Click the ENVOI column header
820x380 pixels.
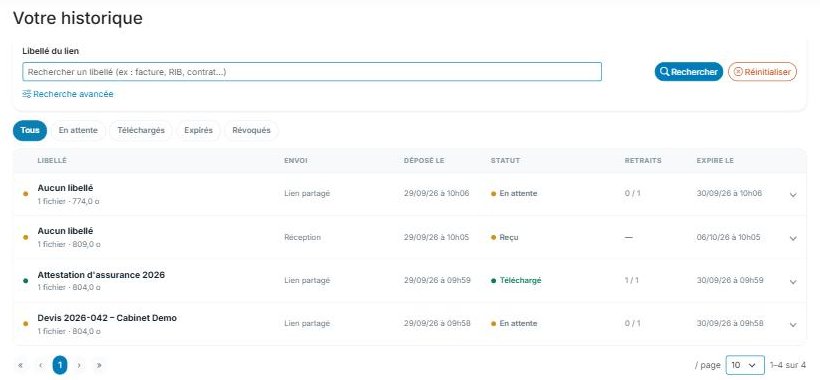pos(295,160)
